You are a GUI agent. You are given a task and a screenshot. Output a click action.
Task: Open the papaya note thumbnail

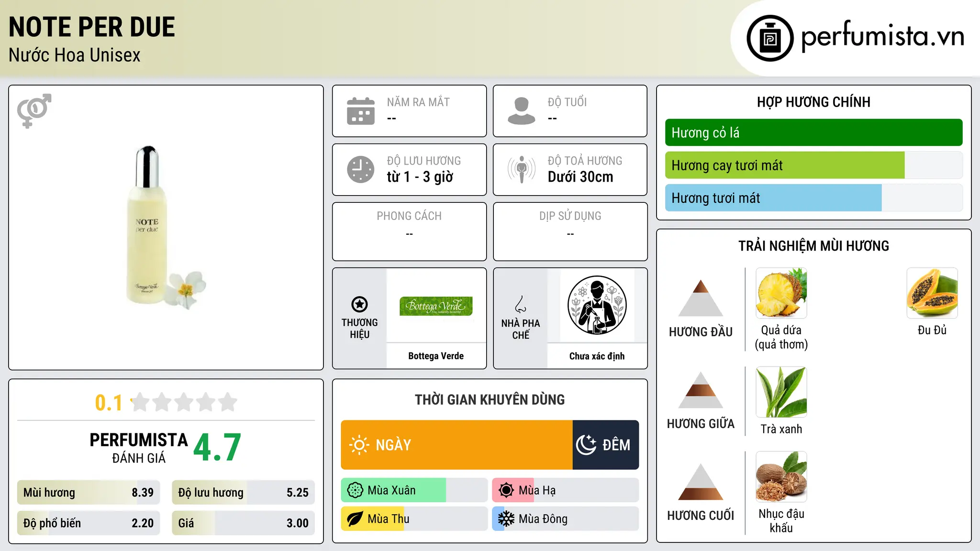coord(932,293)
